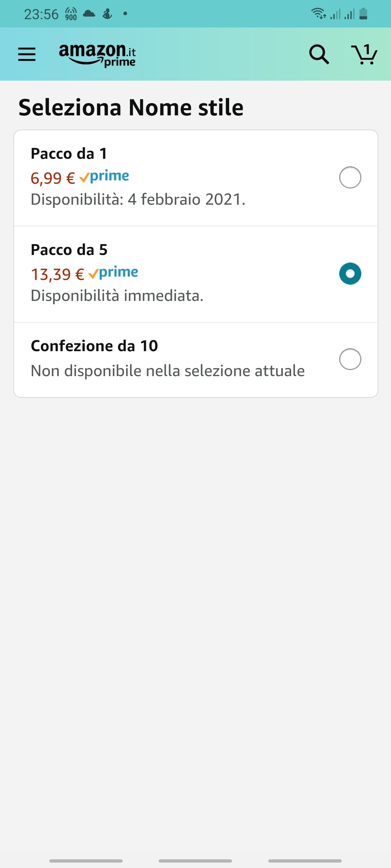Tap the Pacco da 5 title
The height and width of the screenshot is (868, 391).
[x=69, y=250]
